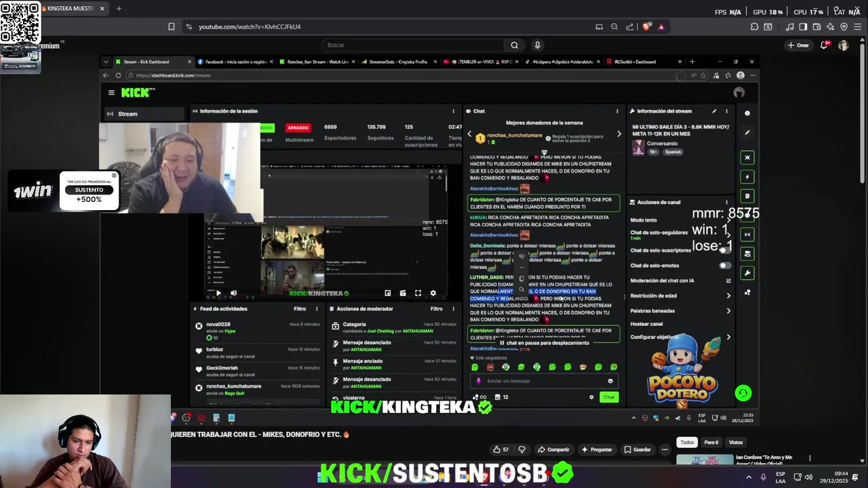The width and height of the screenshot is (868, 488).
Task: Open Filtro in Acciones de moderador
Action: (437, 309)
